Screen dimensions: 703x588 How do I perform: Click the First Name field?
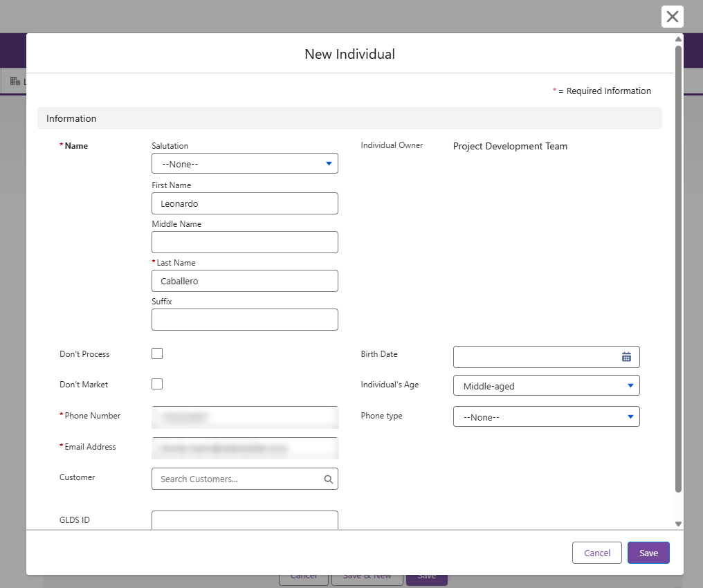[x=245, y=203]
